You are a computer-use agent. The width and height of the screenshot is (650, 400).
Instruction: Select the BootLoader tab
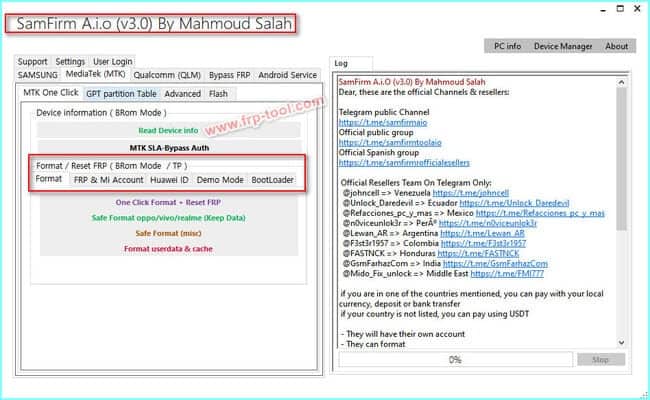pyautogui.click(x=272, y=180)
